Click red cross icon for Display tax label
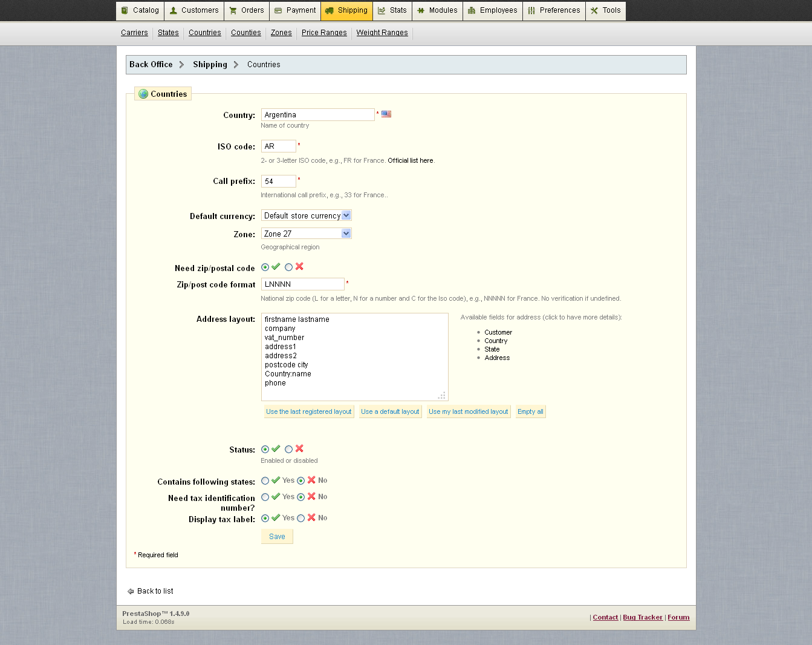Screen dimensions: 812x645 pos(311,518)
